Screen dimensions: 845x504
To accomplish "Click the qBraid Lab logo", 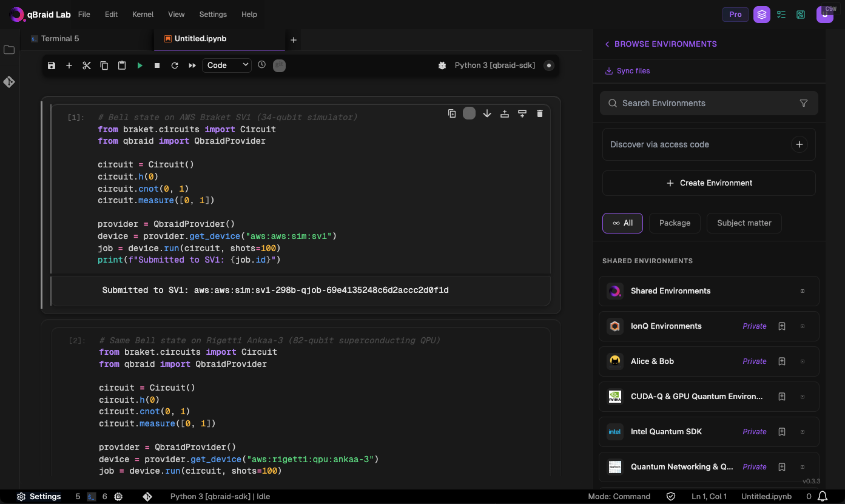I will click(x=40, y=15).
